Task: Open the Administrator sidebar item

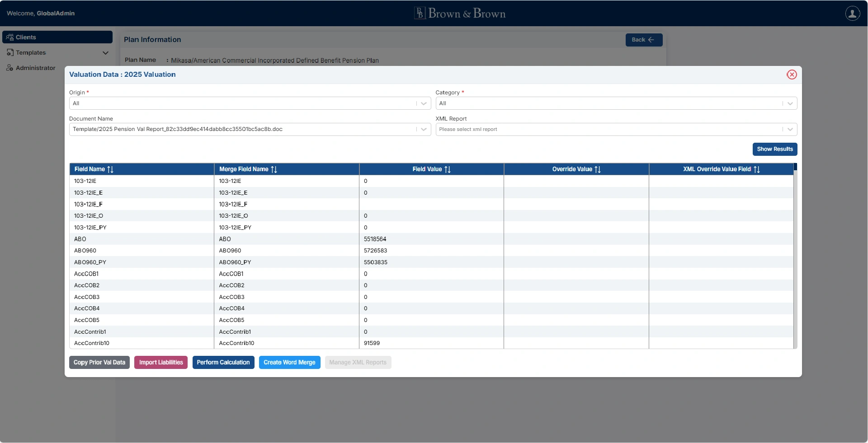Action: pyautogui.click(x=35, y=68)
